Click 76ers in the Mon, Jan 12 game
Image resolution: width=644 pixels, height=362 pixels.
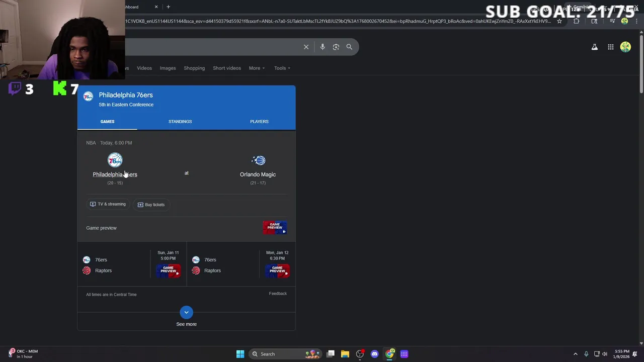tap(210, 260)
